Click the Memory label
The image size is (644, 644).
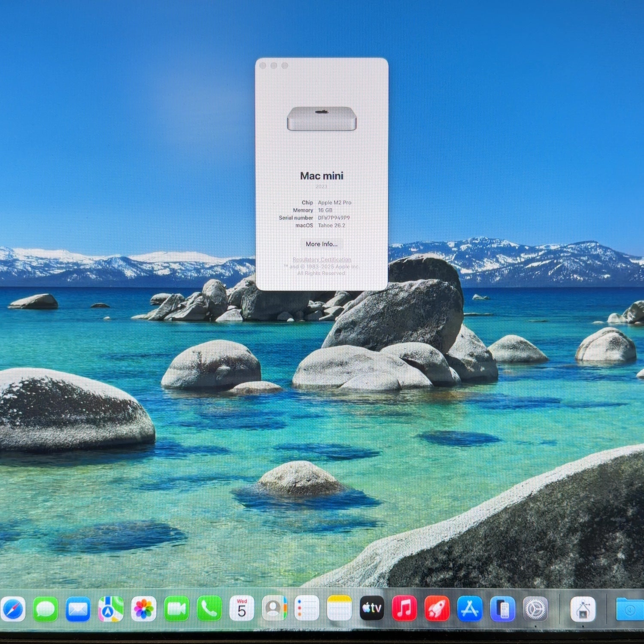[x=303, y=210]
